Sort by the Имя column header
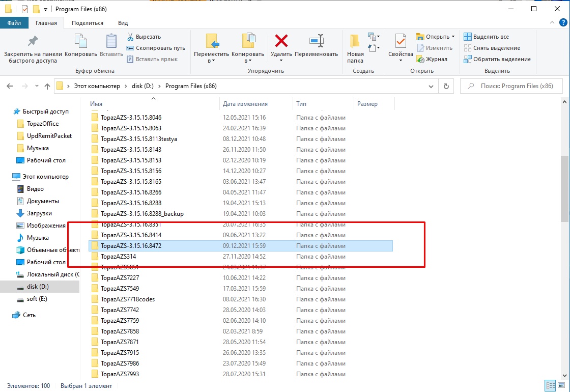This screenshot has height=392, width=570. (154, 104)
